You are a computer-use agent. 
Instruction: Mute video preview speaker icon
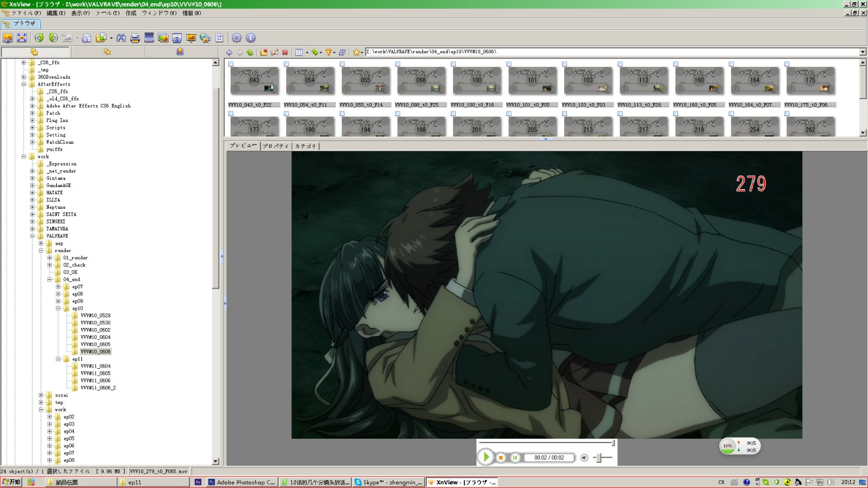click(x=584, y=458)
